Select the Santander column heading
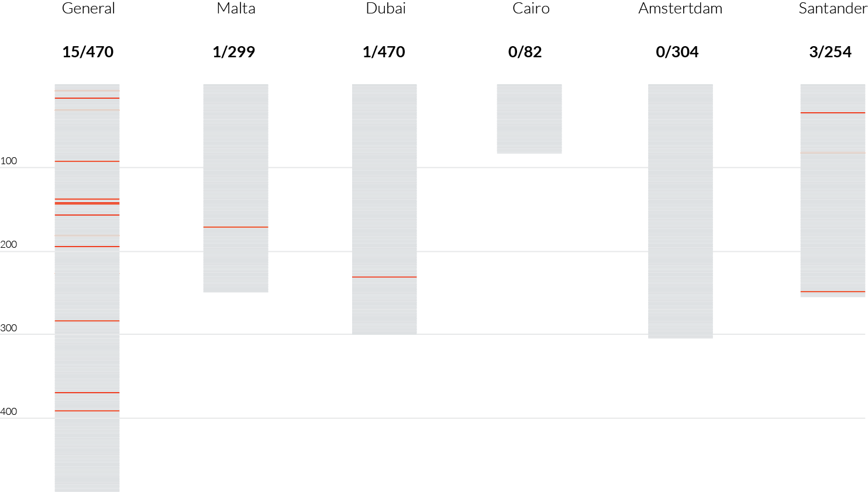Image resolution: width=868 pixels, height=492 pixels. tap(833, 8)
